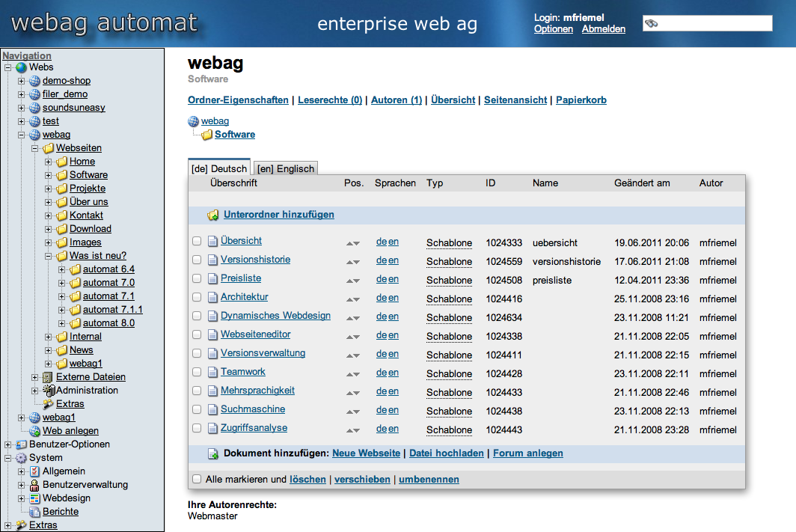Click the folder icon beside automat 7.1.1

[75, 310]
